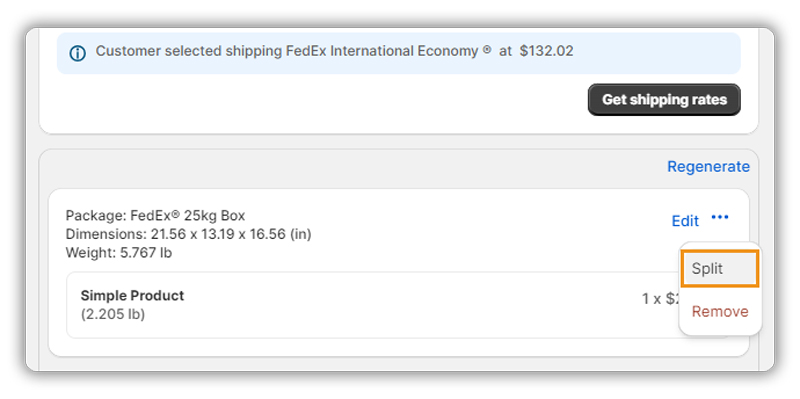
Task: Open the three-dot package options menu
Action: [720, 218]
